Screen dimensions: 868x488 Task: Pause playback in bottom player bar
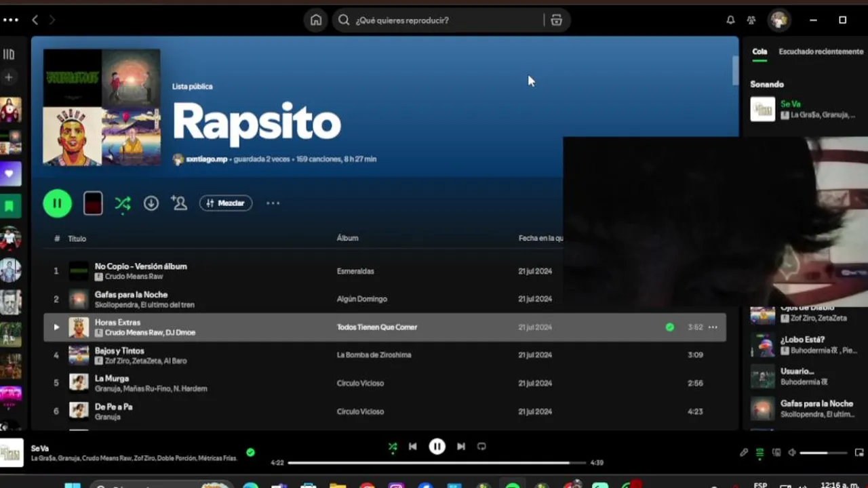pos(437,447)
